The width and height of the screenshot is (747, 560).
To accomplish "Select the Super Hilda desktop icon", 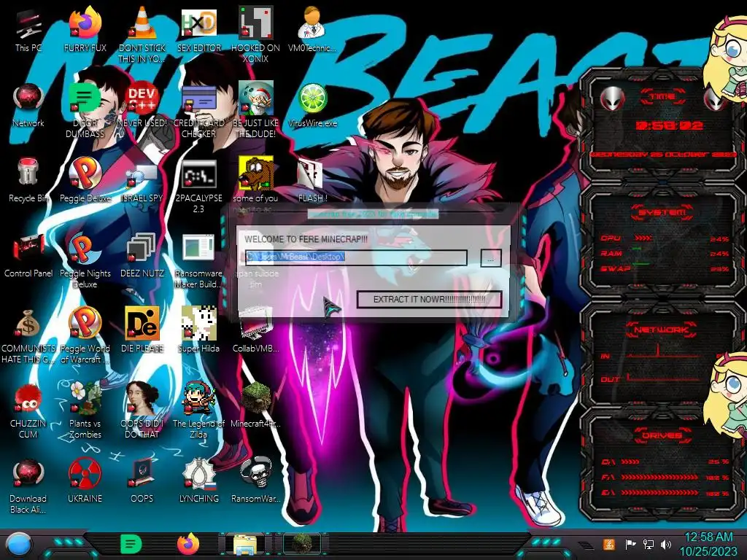I will click(x=198, y=324).
